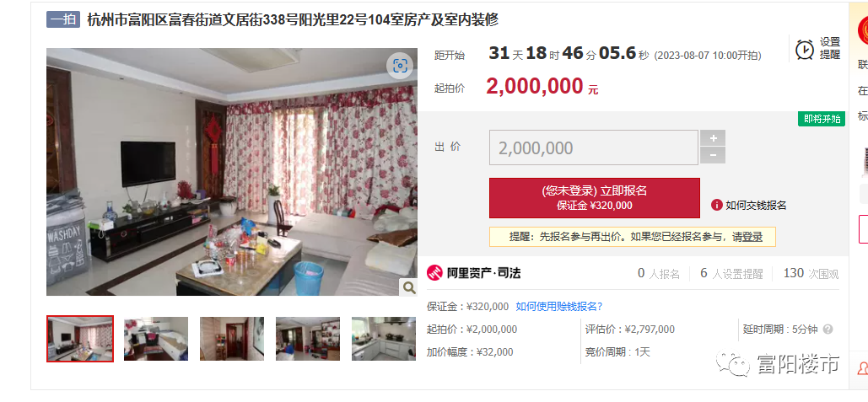Click 设置提醒 text
This screenshot has height=402, width=868.
(830, 49)
